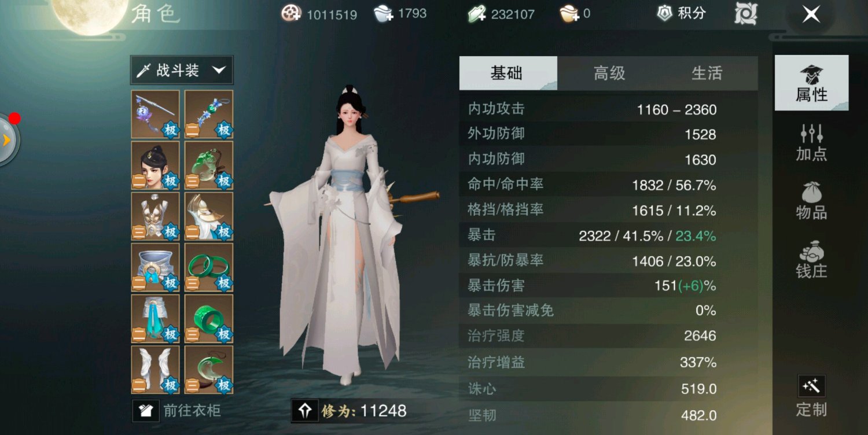
Task: Open the 钱庄 money bank icon
Action: tap(811, 259)
